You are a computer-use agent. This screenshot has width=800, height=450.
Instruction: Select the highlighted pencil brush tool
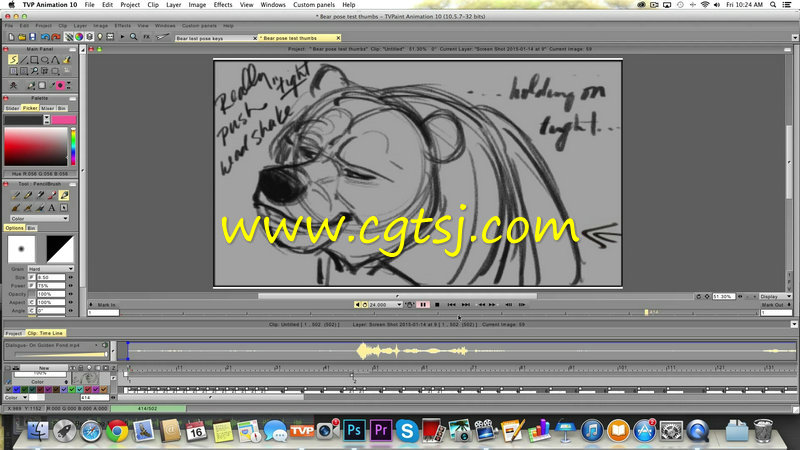[64, 195]
